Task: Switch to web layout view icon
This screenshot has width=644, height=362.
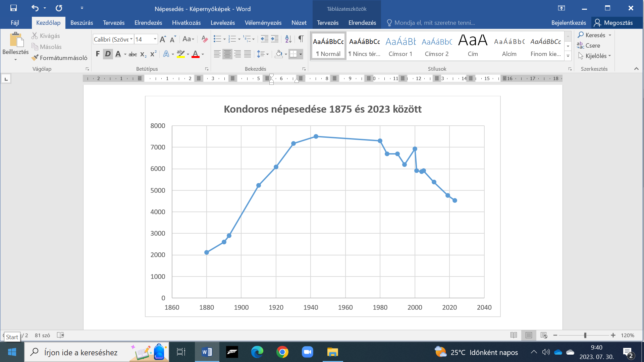Action: coord(544,335)
